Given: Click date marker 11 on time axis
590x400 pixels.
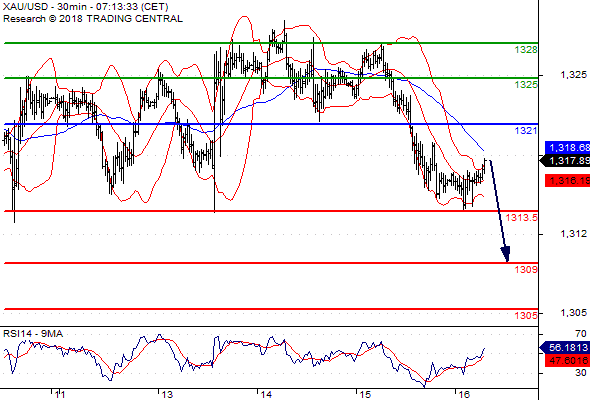Looking at the screenshot, I should [x=59, y=394].
